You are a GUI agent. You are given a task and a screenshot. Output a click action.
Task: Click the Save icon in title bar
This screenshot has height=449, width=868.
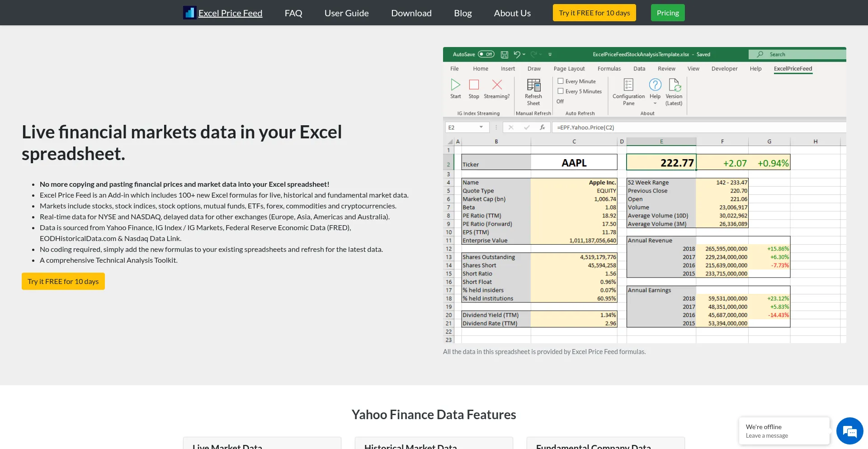pyautogui.click(x=505, y=54)
